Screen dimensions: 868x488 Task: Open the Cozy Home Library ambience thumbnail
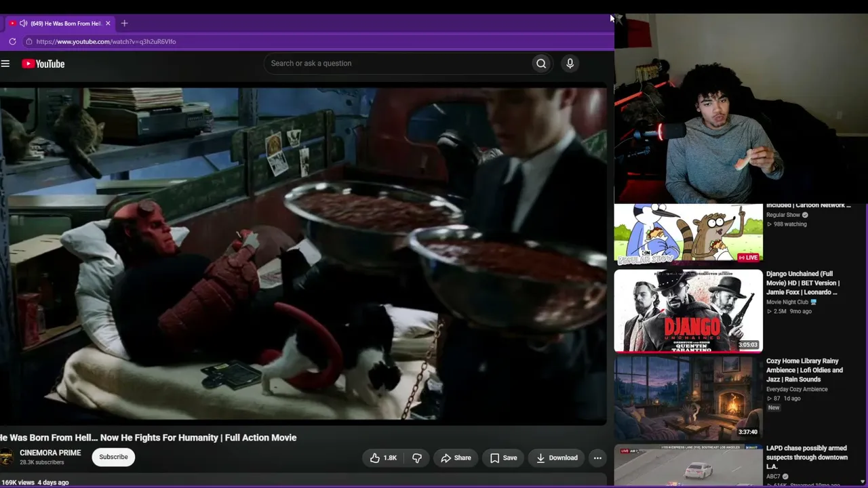pyautogui.click(x=688, y=399)
